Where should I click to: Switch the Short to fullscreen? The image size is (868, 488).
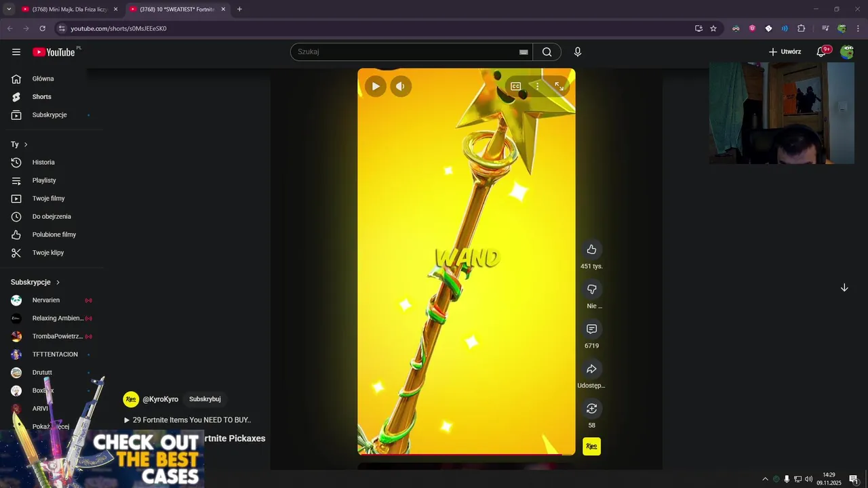(x=559, y=86)
